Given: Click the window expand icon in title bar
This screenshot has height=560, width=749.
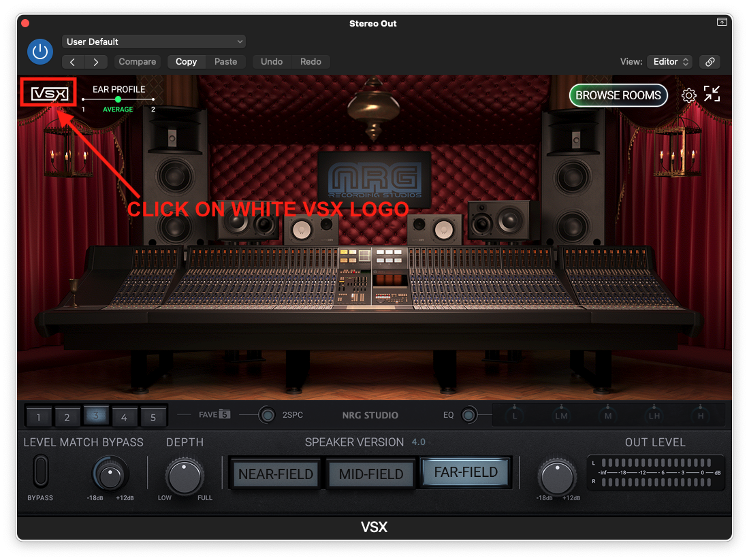Looking at the screenshot, I should pyautogui.click(x=722, y=22).
